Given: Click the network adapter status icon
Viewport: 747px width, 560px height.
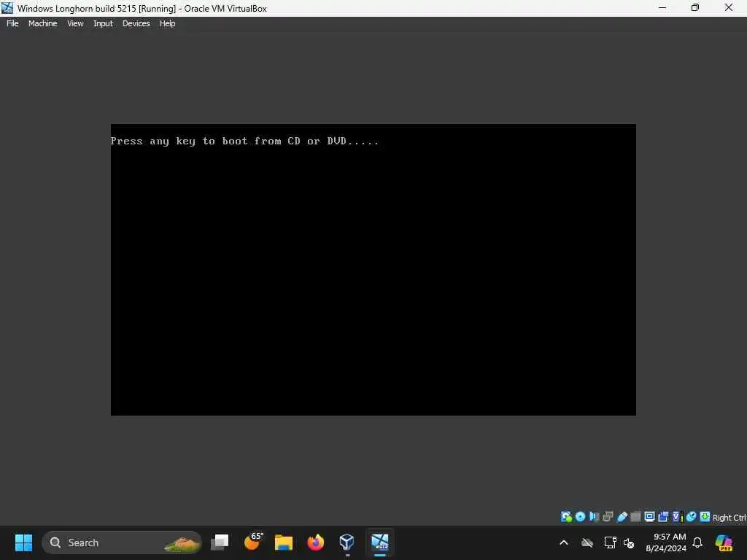Looking at the screenshot, I should (608, 517).
